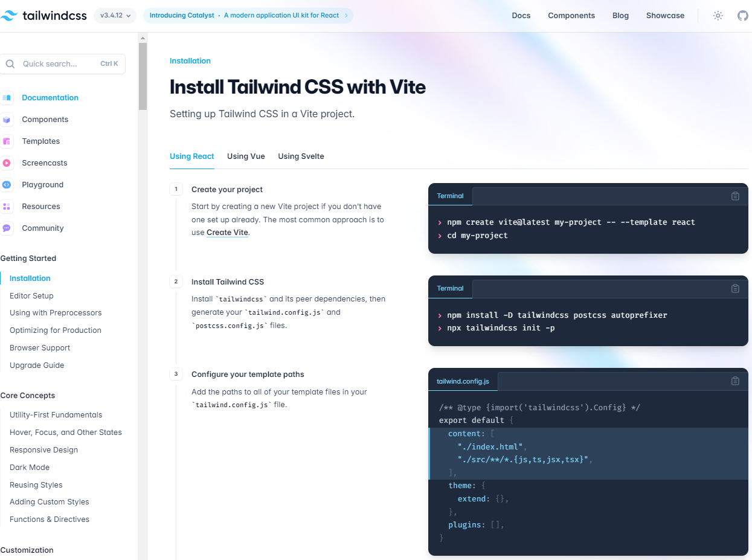Image resolution: width=752 pixels, height=560 pixels.
Task: Open the Documentation sidebar link
Action: click(x=50, y=98)
